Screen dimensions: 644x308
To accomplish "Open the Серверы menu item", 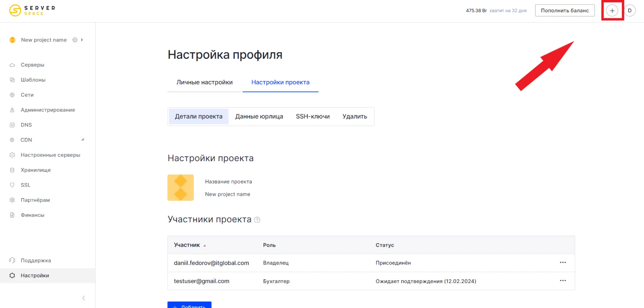I will click(33, 65).
